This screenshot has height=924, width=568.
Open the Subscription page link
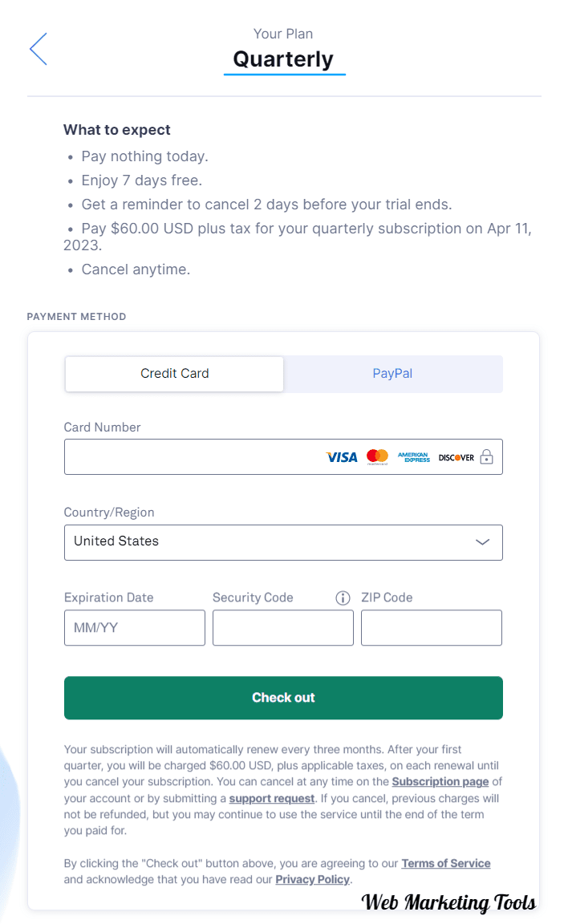coord(440,781)
